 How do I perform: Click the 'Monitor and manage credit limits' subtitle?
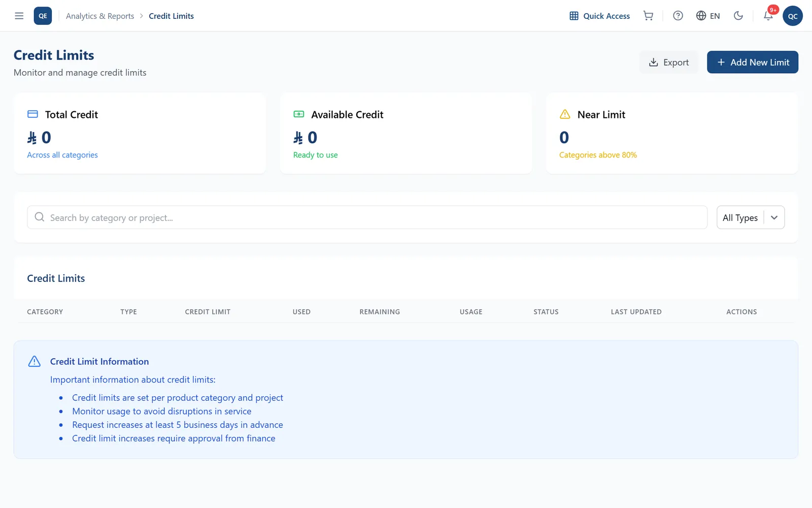click(x=80, y=73)
